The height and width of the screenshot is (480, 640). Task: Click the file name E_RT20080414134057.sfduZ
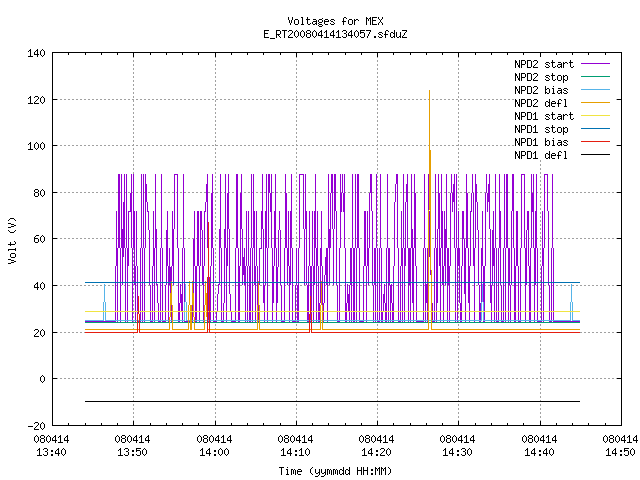click(335, 34)
